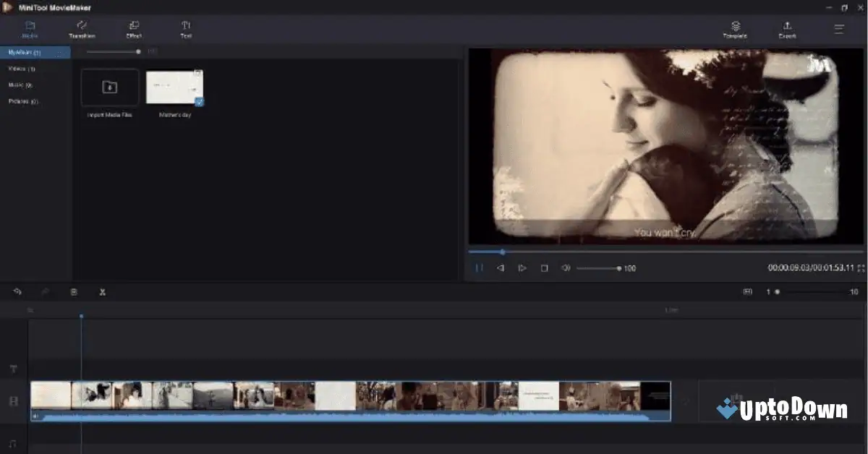Undo the last edit with the undo icon
Viewport: 868px width, 454px height.
[17, 291]
